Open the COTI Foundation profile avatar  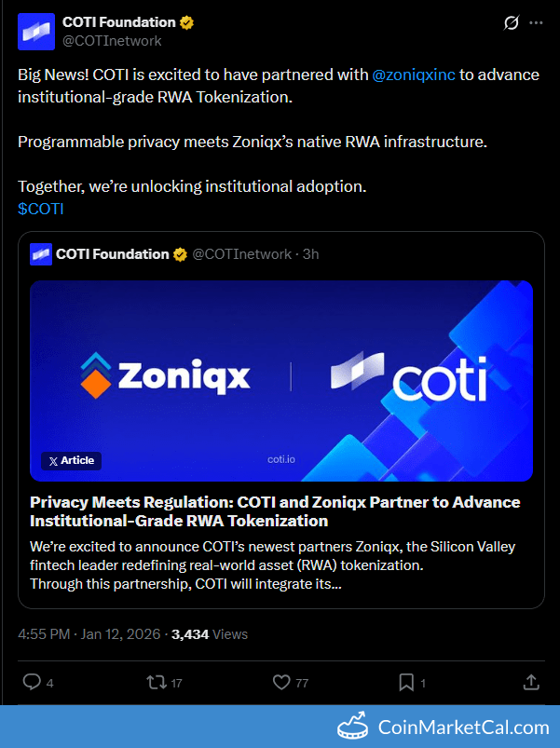[x=36, y=32]
